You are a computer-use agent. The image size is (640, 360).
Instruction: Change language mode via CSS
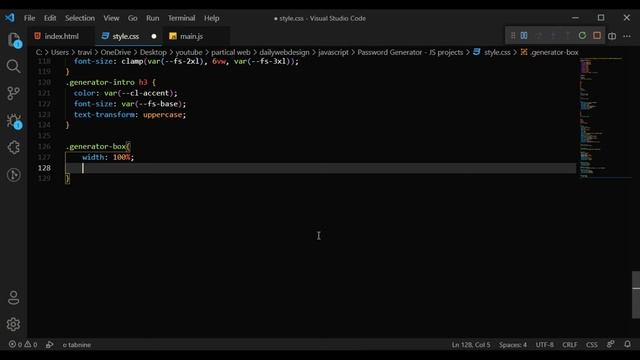(x=592, y=345)
